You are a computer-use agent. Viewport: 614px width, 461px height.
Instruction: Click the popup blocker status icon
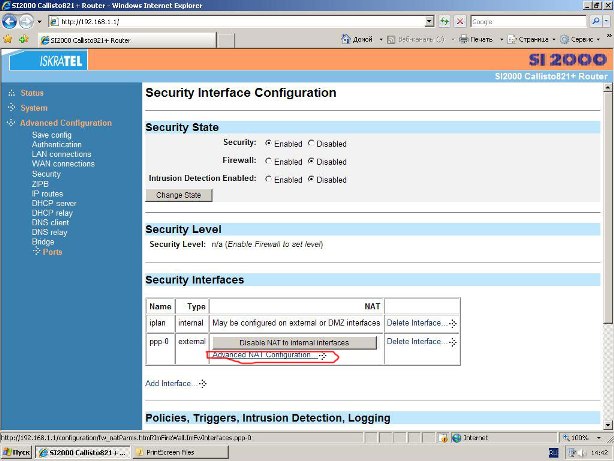pyautogui.click(x=443, y=437)
